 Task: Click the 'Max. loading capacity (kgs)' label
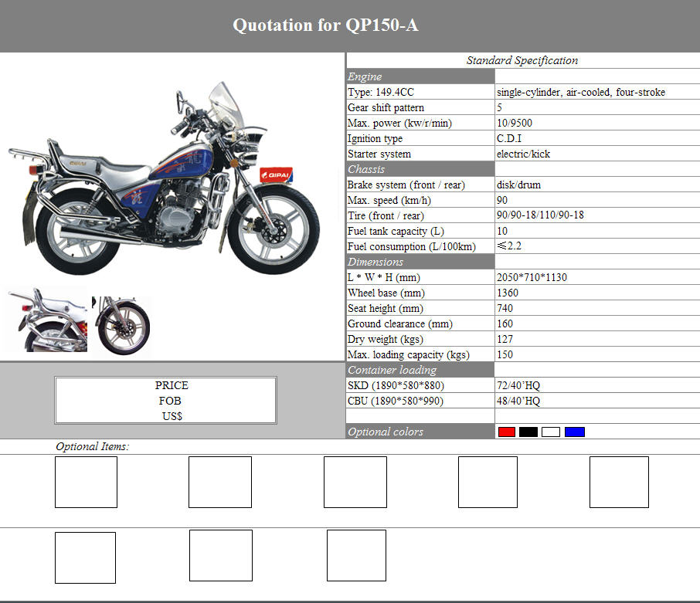[409, 354]
